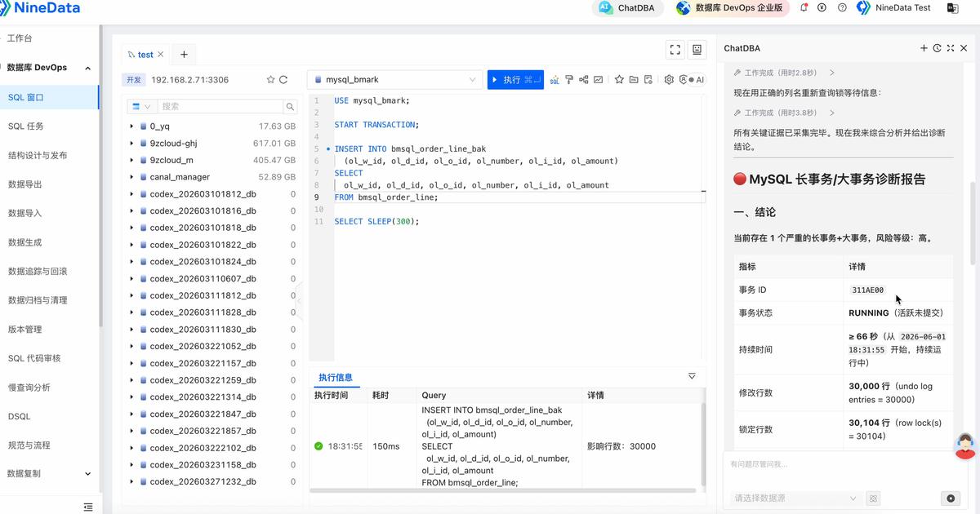
Task: Toggle the AI assistant in editor toolbar
Action: point(696,80)
